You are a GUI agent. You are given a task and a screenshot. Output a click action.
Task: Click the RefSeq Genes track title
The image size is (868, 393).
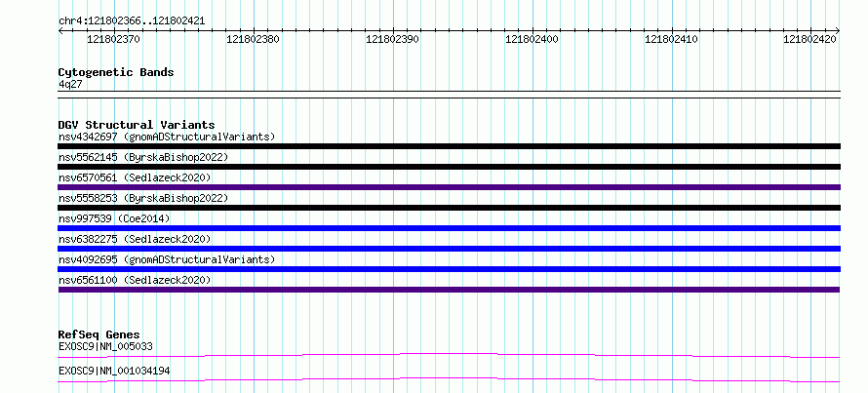(99, 334)
